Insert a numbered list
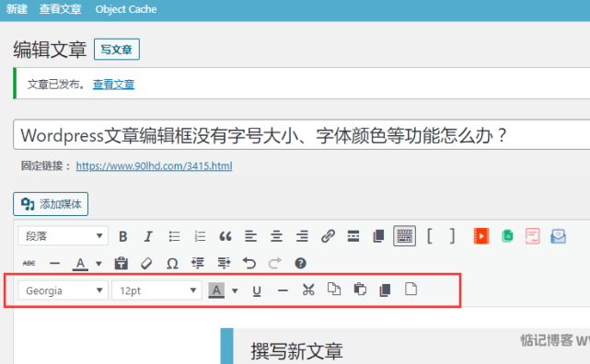Screen dimensions: 590x364 pos(200,236)
